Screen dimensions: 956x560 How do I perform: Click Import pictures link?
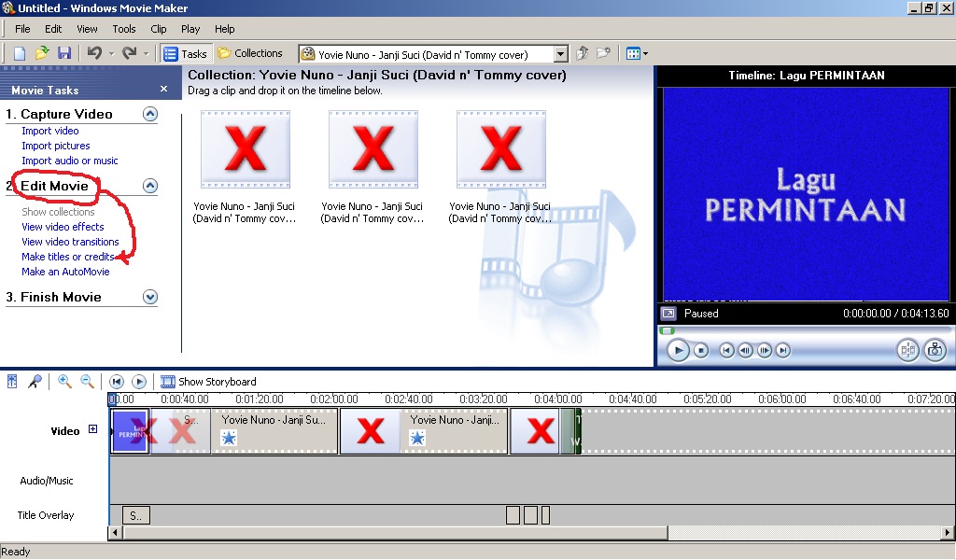point(55,146)
